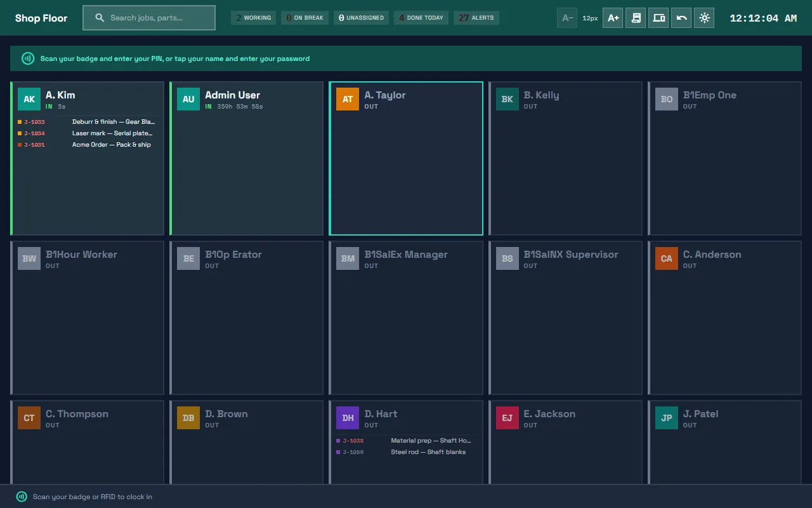Tap the D. Hart name

pyautogui.click(x=381, y=414)
